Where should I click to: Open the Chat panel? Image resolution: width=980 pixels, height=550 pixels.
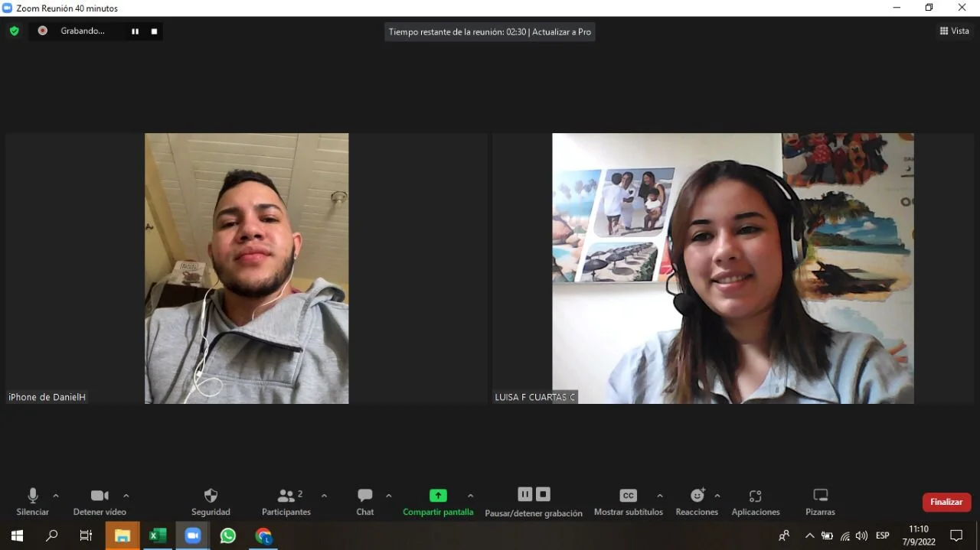tap(365, 501)
